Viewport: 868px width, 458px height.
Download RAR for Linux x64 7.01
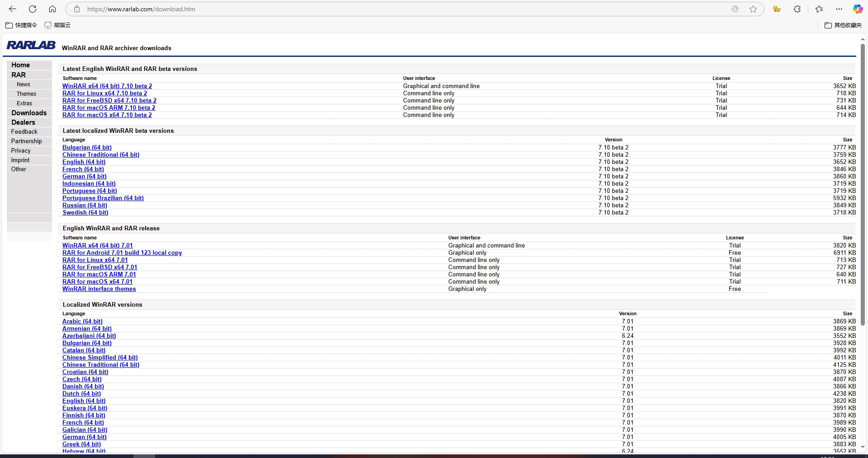point(95,260)
